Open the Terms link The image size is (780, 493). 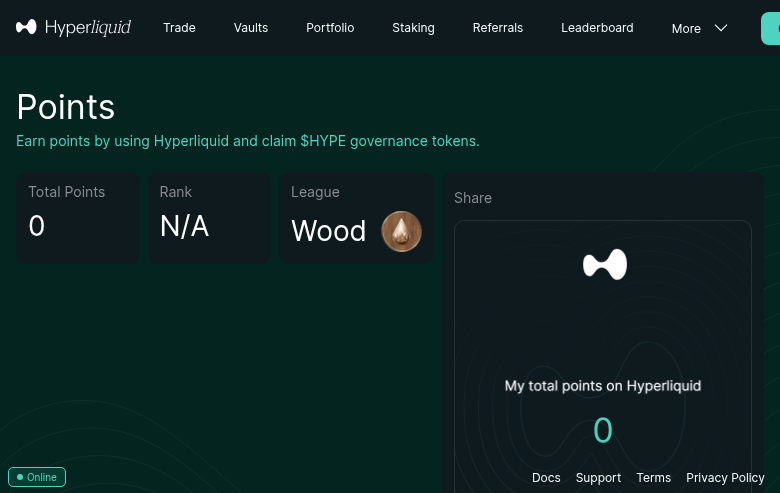(654, 478)
